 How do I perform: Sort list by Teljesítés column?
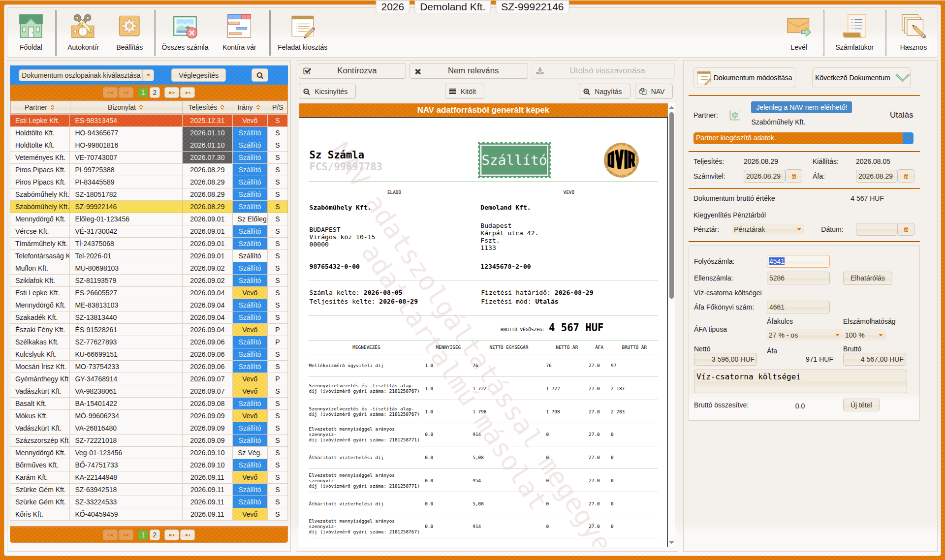[207, 107]
